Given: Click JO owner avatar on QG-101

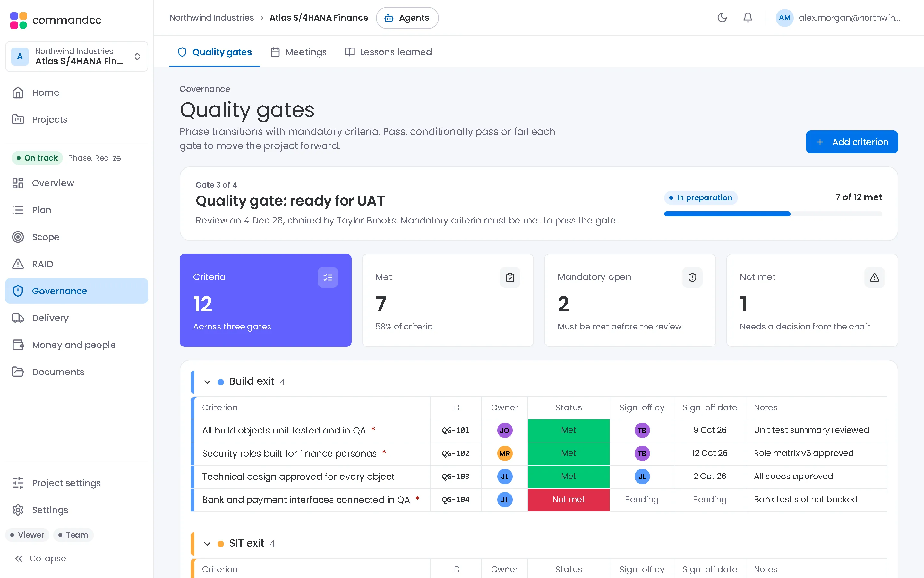Looking at the screenshot, I should [505, 430].
